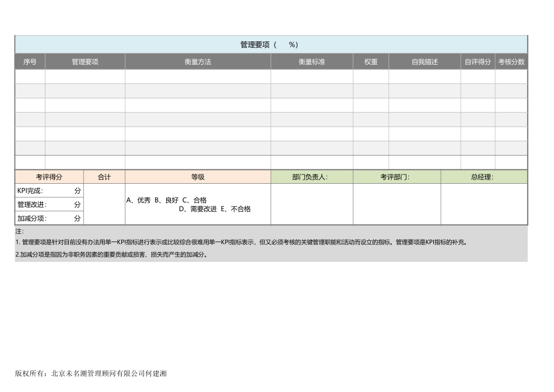
Task: Click the 衡量方法 column header
Action: tap(198, 62)
